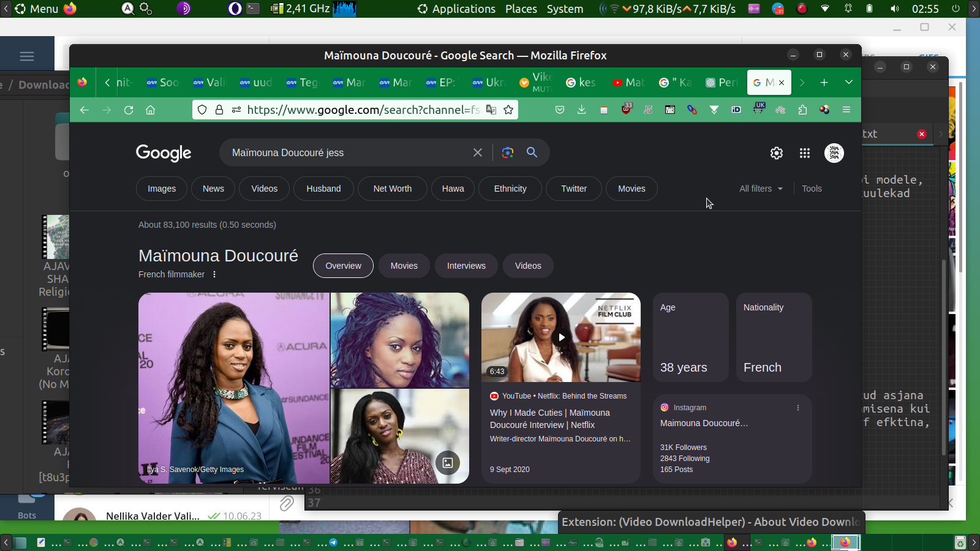Filter results by News
Viewport: 980px width, 551px height.
click(213, 189)
